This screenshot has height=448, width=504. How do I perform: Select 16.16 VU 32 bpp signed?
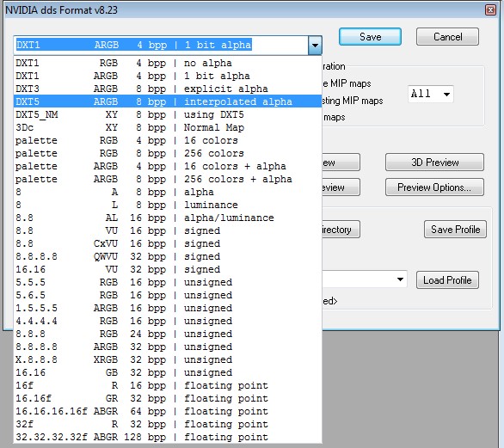pos(168,269)
